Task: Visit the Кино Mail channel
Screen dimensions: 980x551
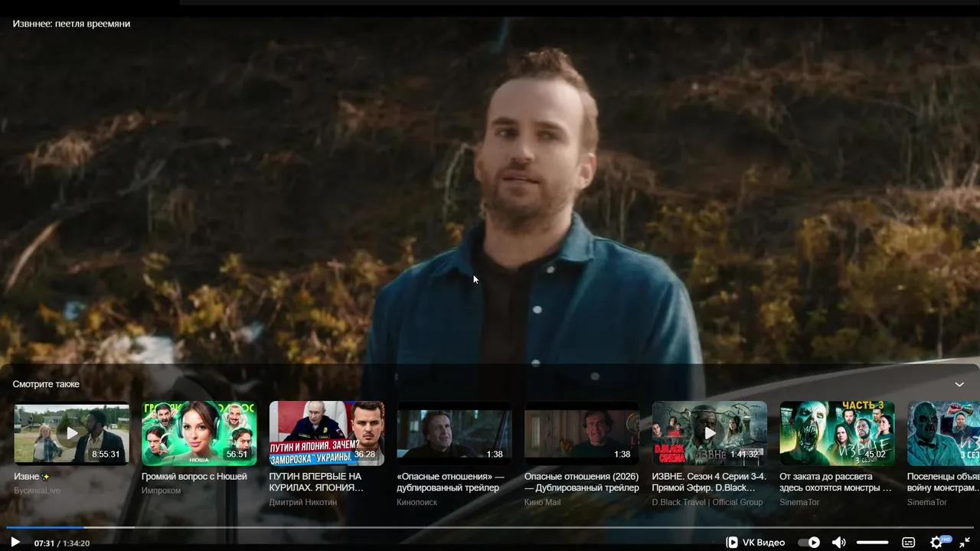Action: click(543, 502)
